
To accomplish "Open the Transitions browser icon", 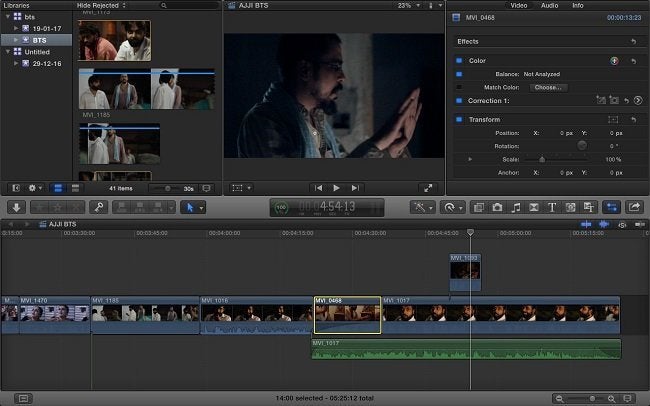I will [x=534, y=207].
